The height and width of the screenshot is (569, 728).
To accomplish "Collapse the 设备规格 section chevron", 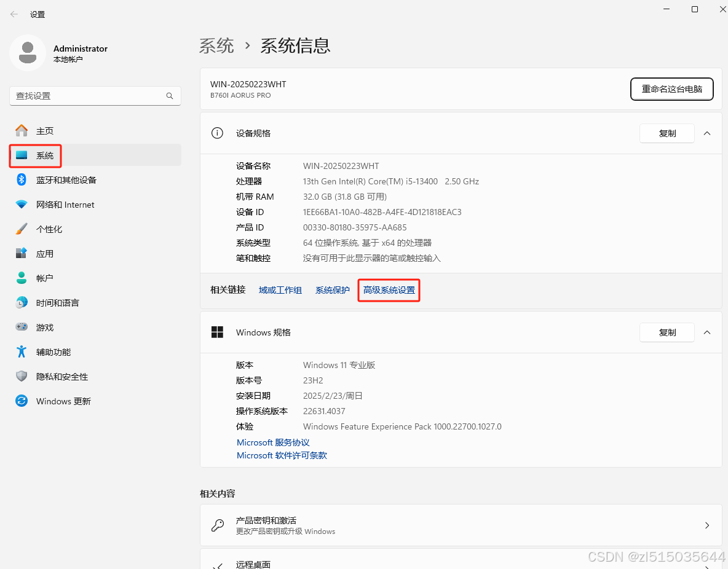I will coord(707,133).
